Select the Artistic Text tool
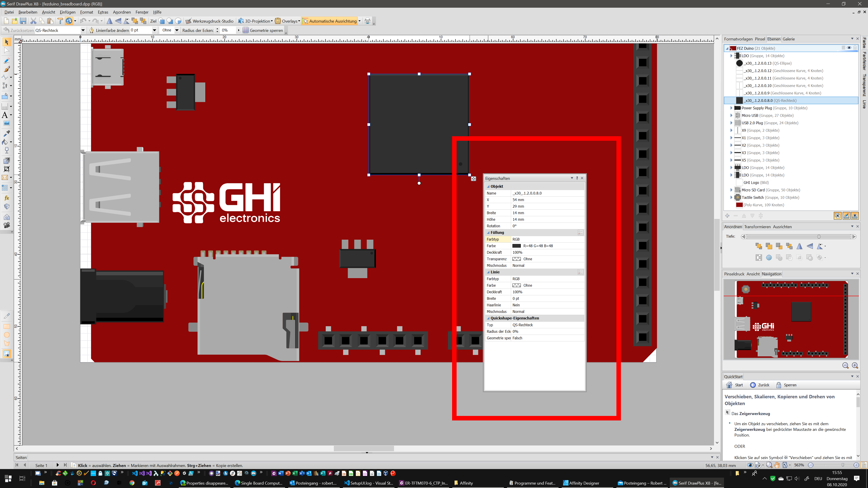The width and height of the screenshot is (868, 488). [5, 115]
